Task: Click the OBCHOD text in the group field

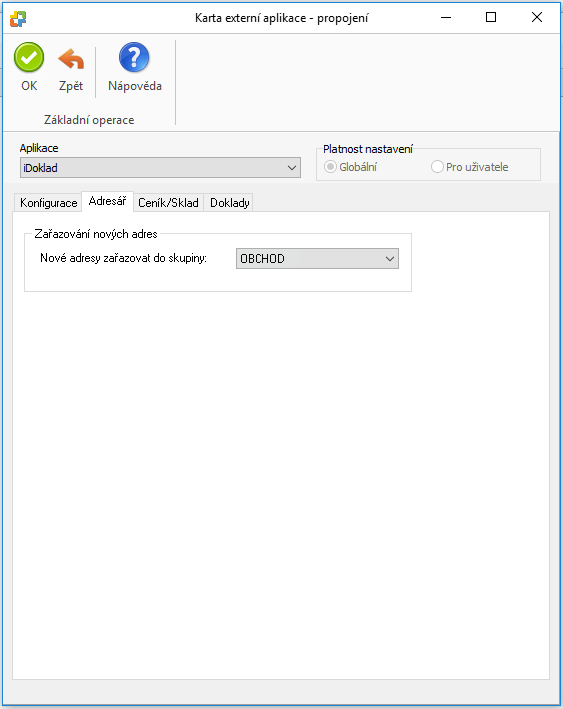Action: coord(262,259)
